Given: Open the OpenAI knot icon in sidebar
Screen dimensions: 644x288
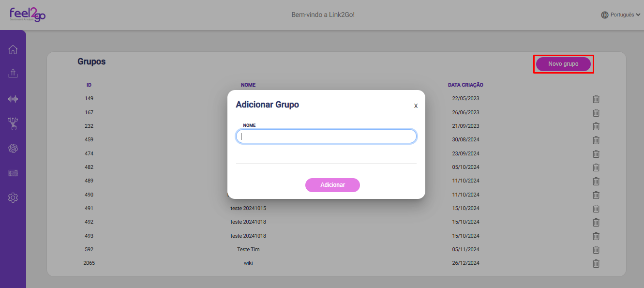Looking at the screenshot, I should tap(13, 149).
